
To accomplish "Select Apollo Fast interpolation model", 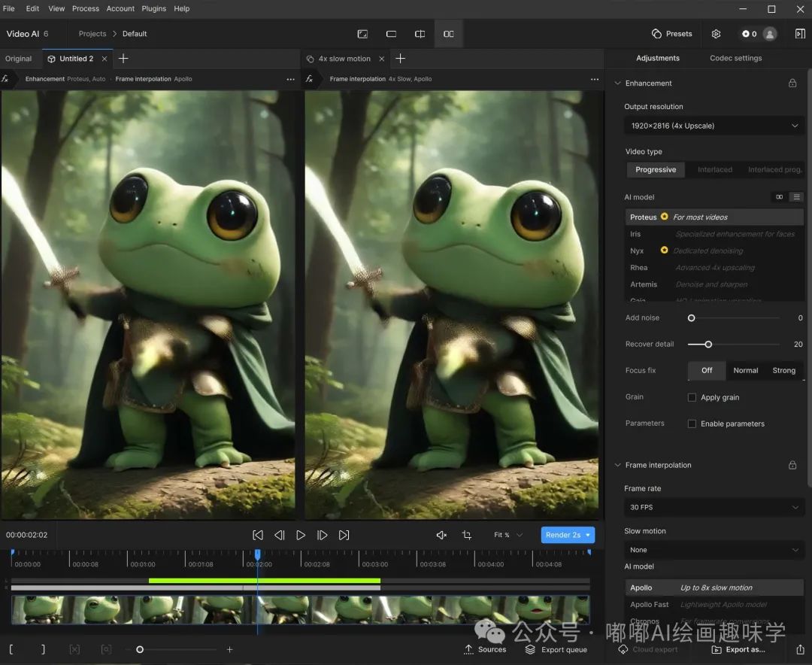I will click(x=715, y=604).
